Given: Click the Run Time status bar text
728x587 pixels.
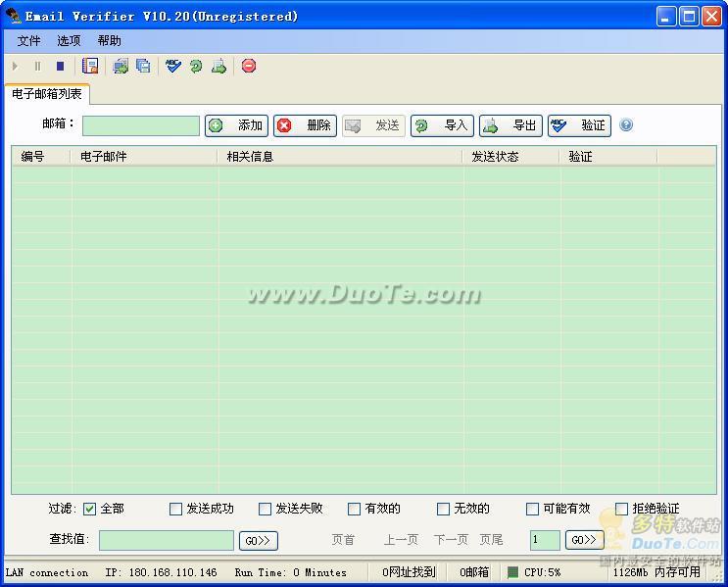Looking at the screenshot, I should pos(291,572).
